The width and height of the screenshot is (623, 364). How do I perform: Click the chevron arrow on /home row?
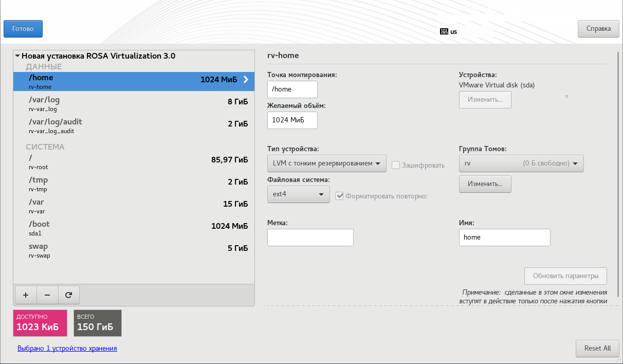[x=246, y=80]
